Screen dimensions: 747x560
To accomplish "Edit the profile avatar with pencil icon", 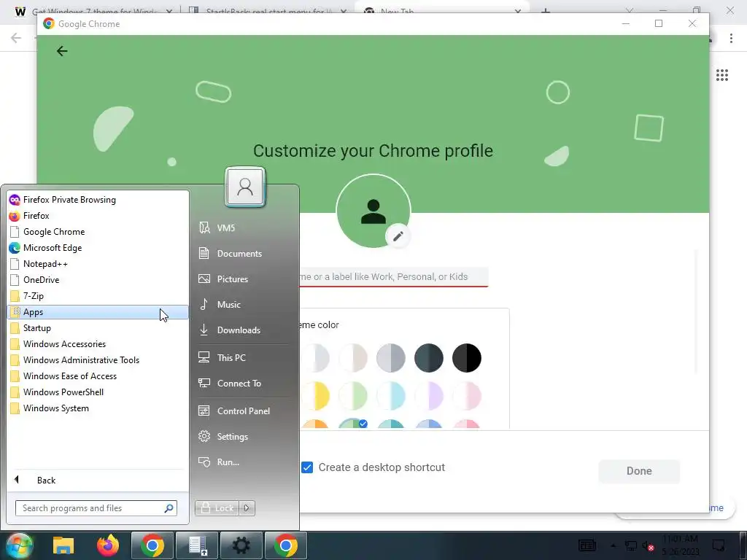I will [398, 236].
